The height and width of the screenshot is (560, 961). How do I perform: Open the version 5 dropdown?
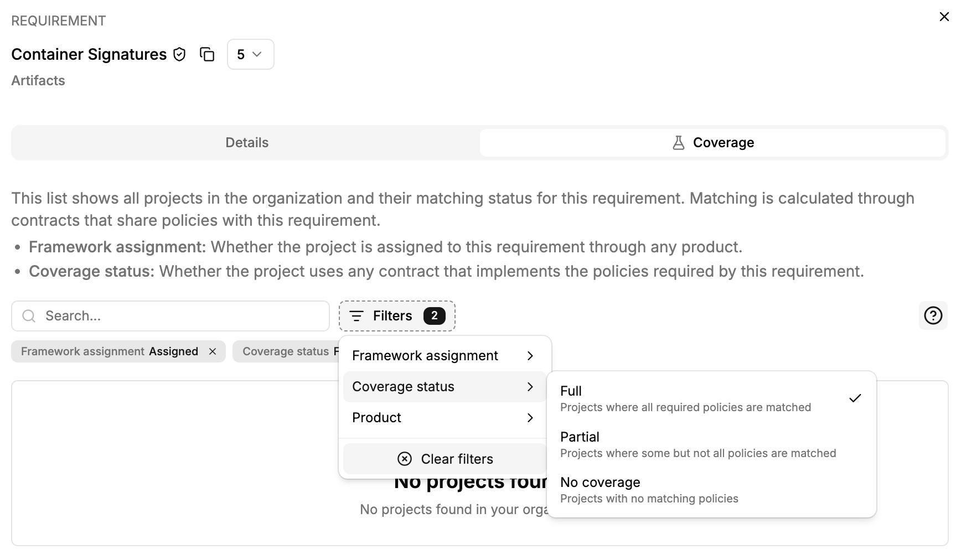250,54
